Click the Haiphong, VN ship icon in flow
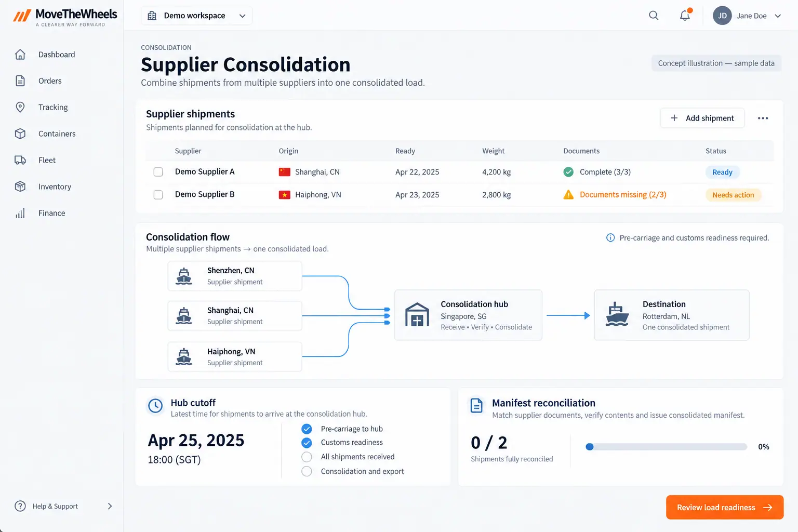798x532 pixels. coord(184,356)
